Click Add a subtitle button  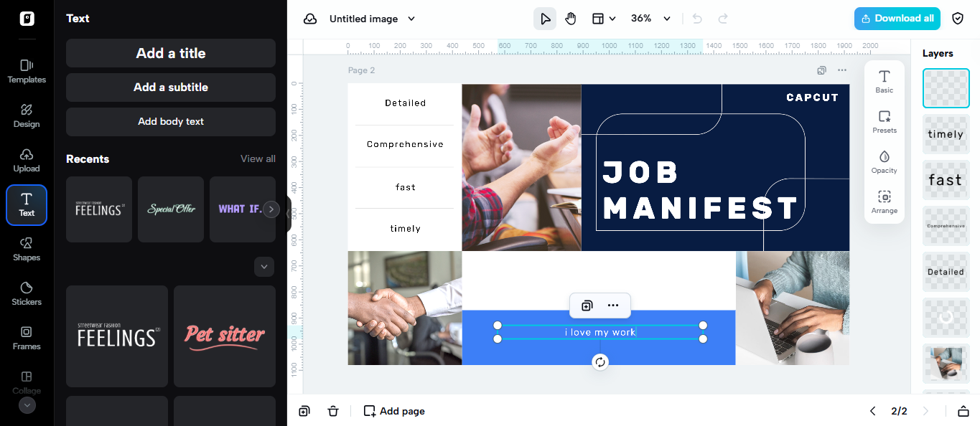pyautogui.click(x=171, y=87)
